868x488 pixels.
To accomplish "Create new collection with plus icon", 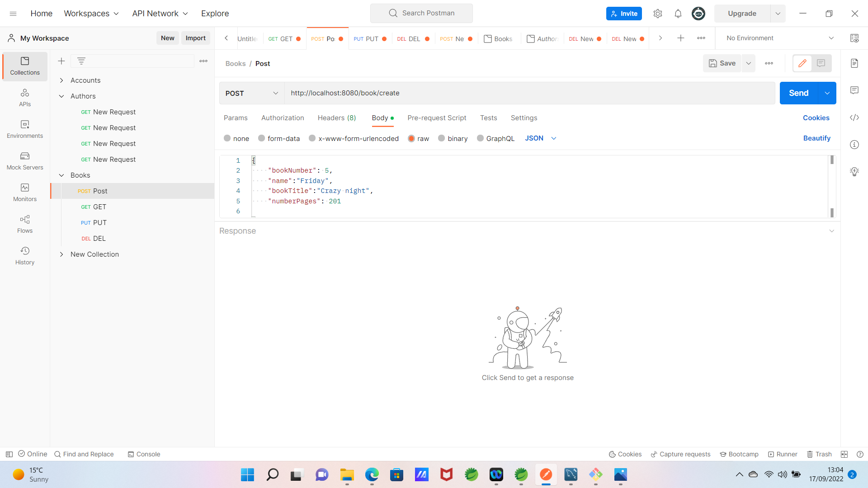I will (x=61, y=61).
